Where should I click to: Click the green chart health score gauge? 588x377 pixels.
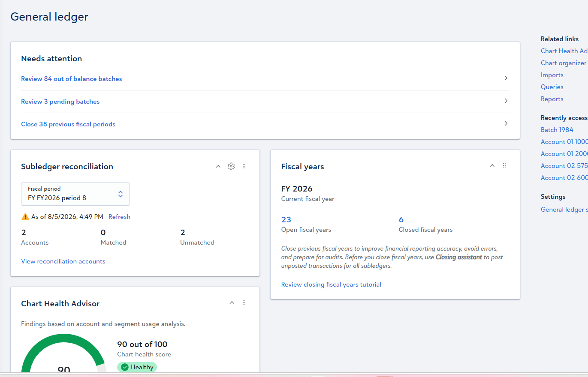click(x=63, y=353)
